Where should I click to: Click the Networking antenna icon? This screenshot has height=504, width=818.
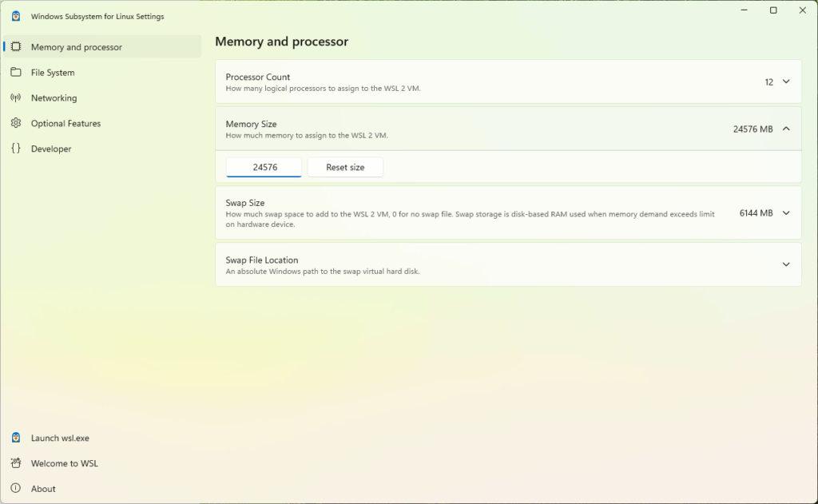[16, 97]
